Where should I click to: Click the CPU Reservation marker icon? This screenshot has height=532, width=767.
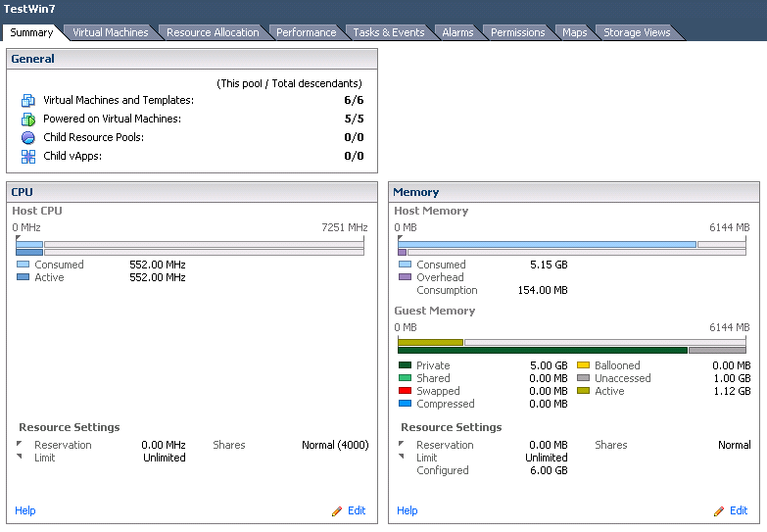19,444
